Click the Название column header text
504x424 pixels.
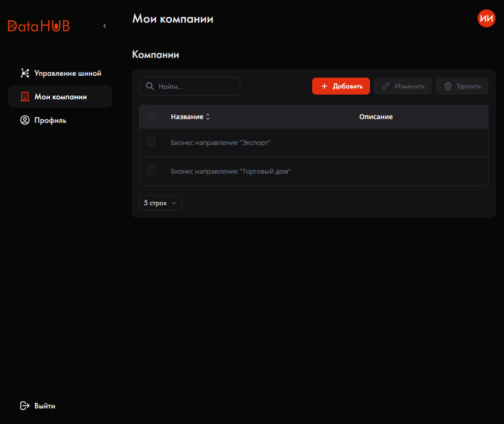click(187, 117)
